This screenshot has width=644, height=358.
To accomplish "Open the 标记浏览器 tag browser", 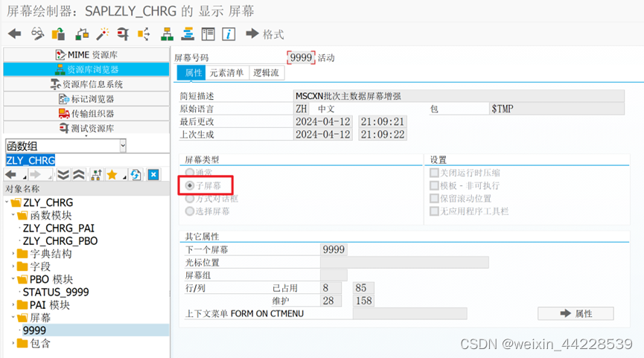I will [x=86, y=99].
